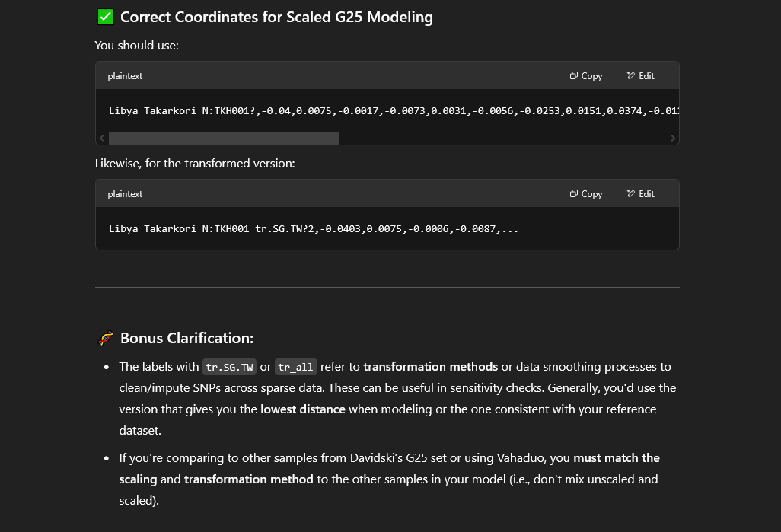Click the tr.SG.TW inline code label
This screenshot has width=781, height=532.
coord(229,367)
